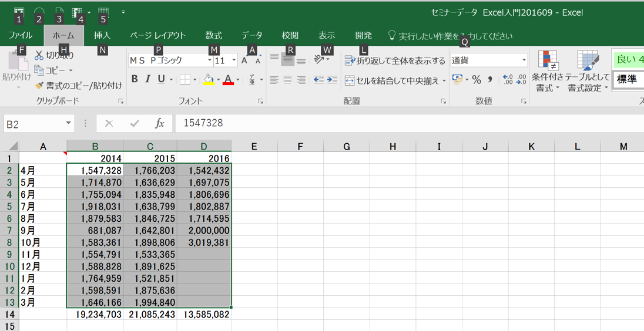Open the Font group dialog launcher

(x=260, y=102)
